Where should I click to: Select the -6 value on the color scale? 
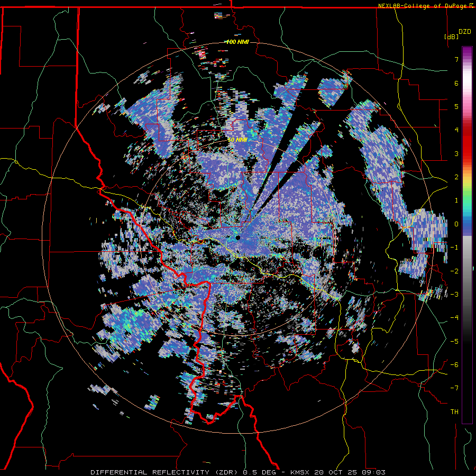tap(454, 365)
